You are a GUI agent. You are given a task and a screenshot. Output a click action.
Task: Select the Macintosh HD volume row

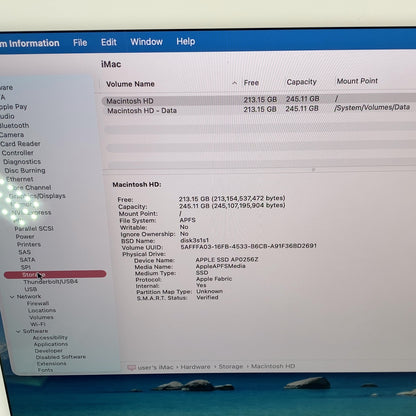pyautogui.click(x=259, y=100)
